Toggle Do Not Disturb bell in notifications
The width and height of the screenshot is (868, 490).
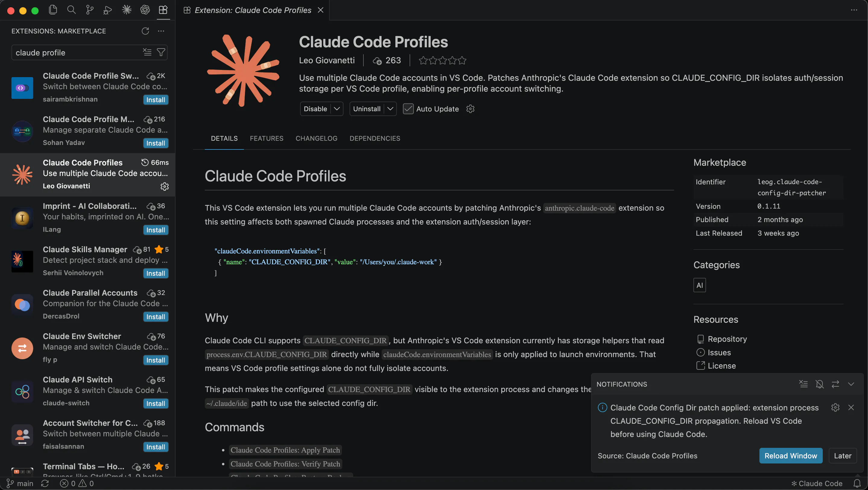[x=819, y=384]
